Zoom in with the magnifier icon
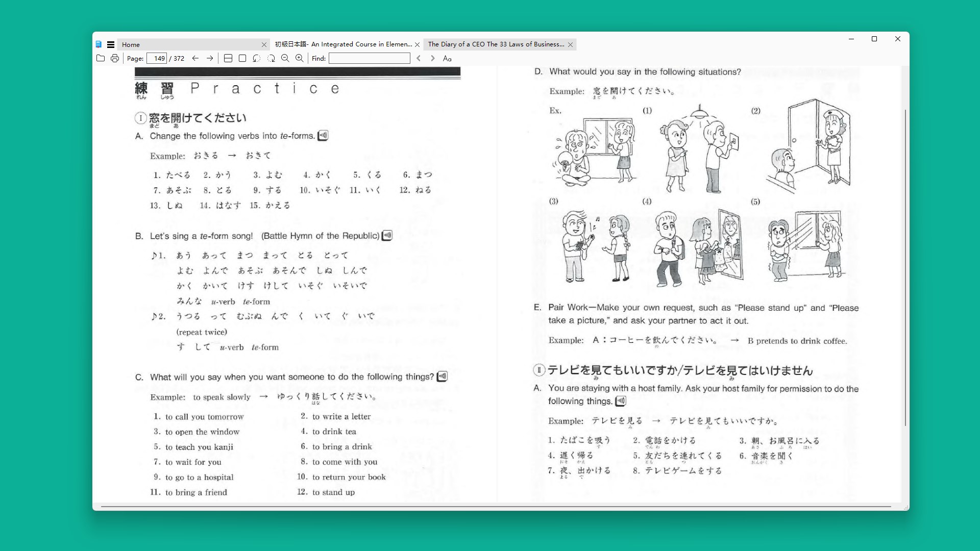 click(x=300, y=58)
